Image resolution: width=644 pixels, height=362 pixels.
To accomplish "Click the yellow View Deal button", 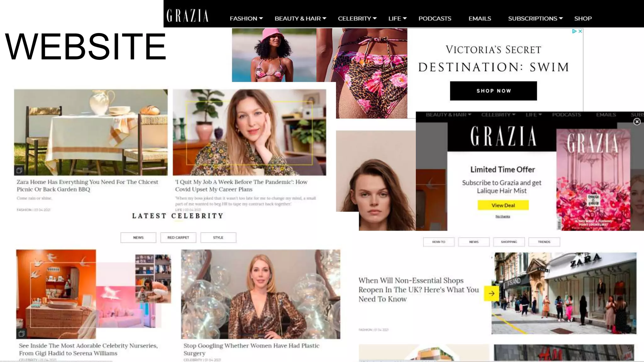I will 503,205.
